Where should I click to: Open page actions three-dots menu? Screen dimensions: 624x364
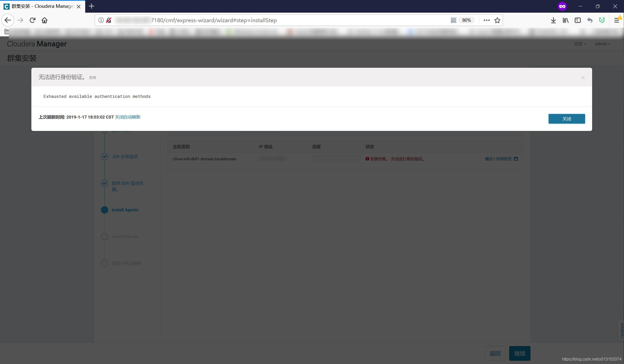click(486, 20)
